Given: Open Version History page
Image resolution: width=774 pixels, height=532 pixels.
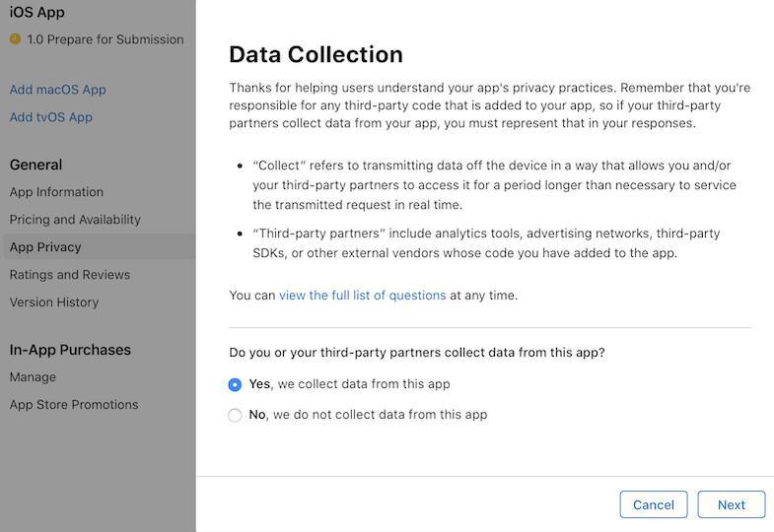Looking at the screenshot, I should [x=54, y=302].
